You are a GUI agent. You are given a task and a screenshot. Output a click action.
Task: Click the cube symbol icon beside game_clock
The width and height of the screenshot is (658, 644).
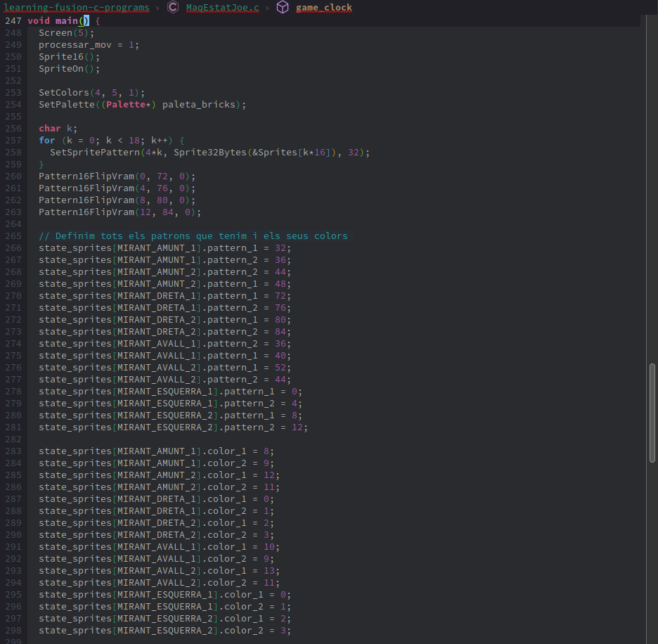283,7
